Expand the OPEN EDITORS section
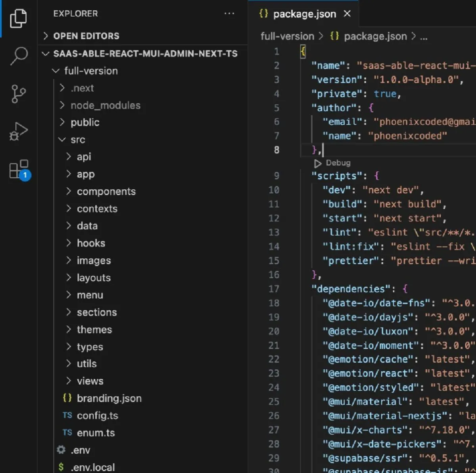 pyautogui.click(x=86, y=36)
